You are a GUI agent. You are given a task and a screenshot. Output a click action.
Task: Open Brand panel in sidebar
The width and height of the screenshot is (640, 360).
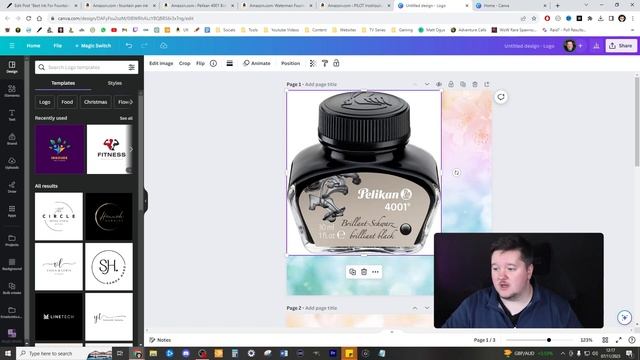click(12, 139)
